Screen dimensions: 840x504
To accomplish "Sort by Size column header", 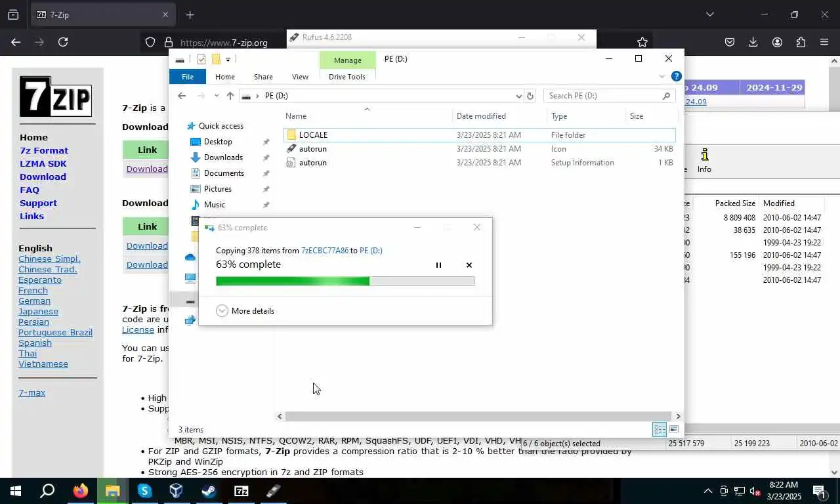I will (x=637, y=116).
